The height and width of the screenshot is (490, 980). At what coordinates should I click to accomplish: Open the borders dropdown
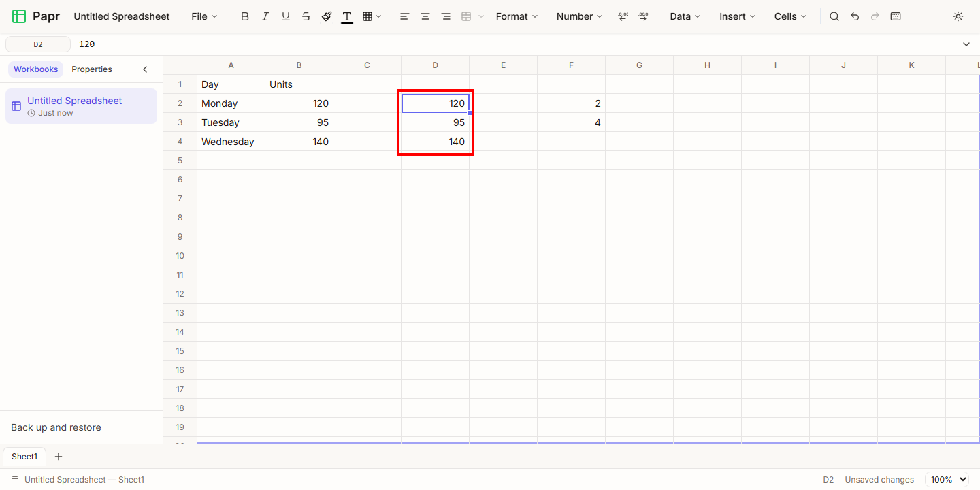372,16
